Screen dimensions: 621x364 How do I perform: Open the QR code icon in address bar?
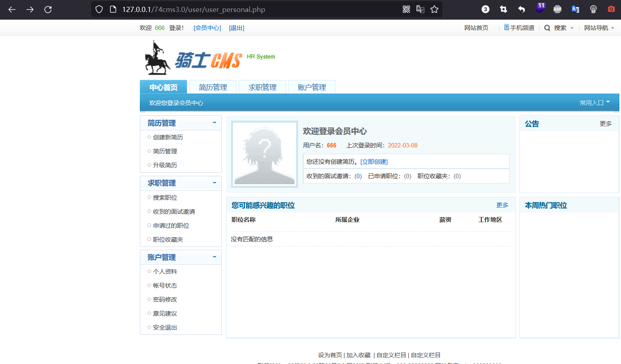[406, 9]
